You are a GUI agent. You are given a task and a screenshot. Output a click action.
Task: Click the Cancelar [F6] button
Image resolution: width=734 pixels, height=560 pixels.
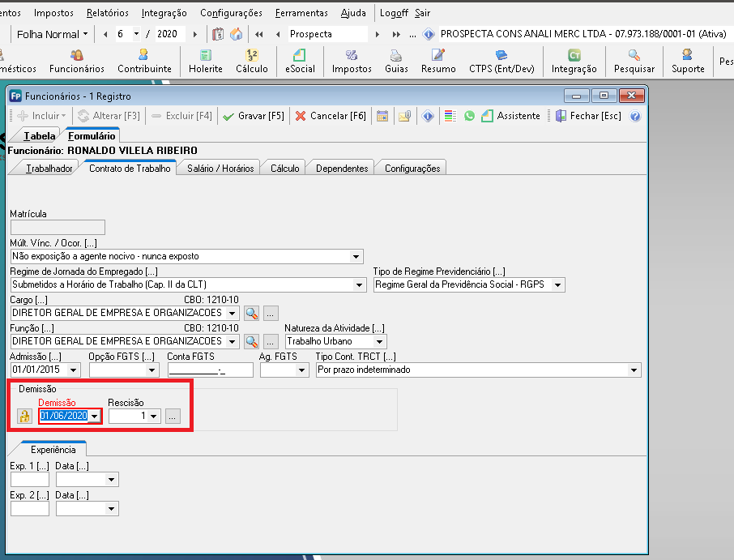pyautogui.click(x=331, y=116)
